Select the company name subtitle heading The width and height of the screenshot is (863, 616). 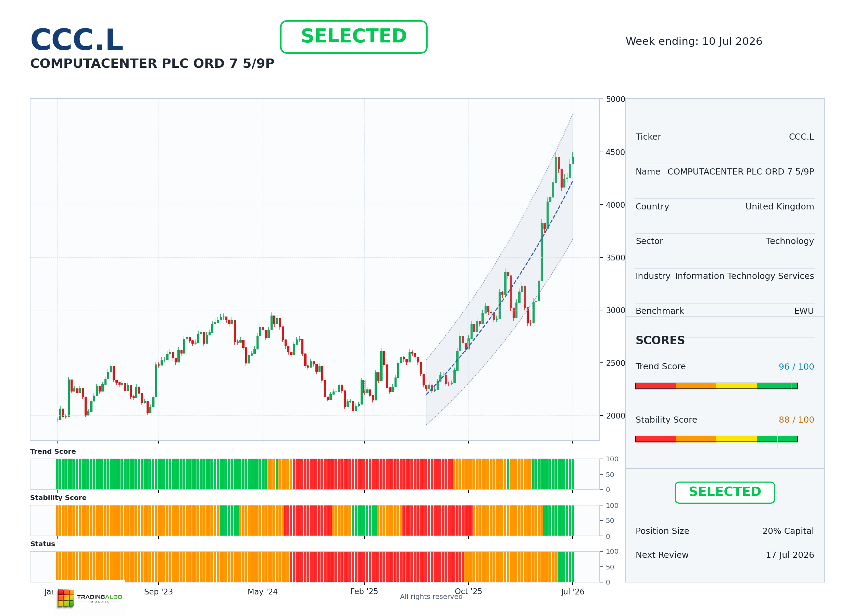(152, 63)
